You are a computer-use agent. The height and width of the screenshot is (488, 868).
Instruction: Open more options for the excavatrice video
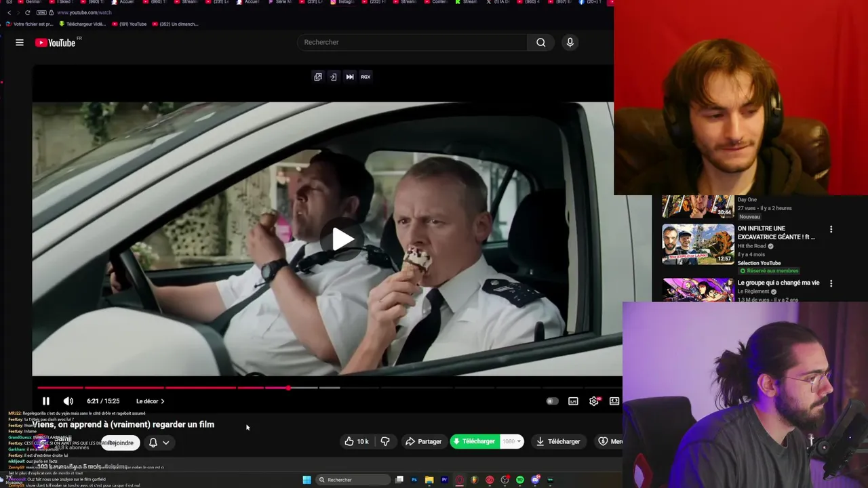click(831, 229)
